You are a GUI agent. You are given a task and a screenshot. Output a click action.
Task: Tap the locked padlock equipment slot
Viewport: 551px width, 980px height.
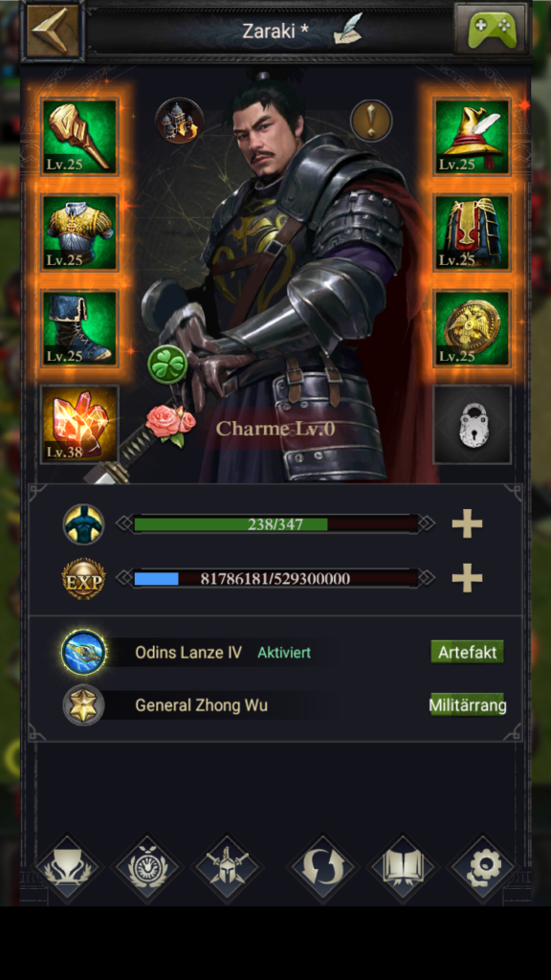tap(473, 424)
